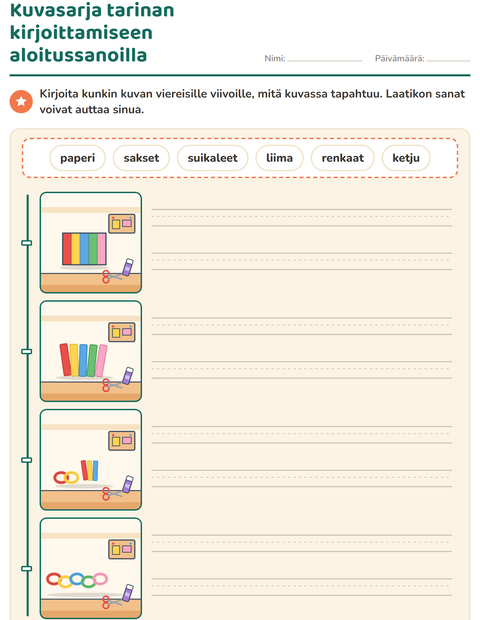Image resolution: width=480 pixels, height=620 pixels.
Task: Click the orange star instruction icon
Action: [21, 102]
